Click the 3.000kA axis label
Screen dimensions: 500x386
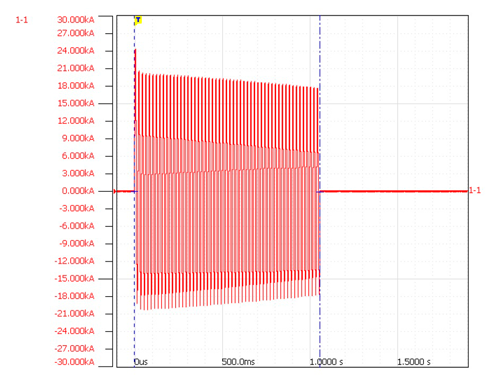click(78, 173)
